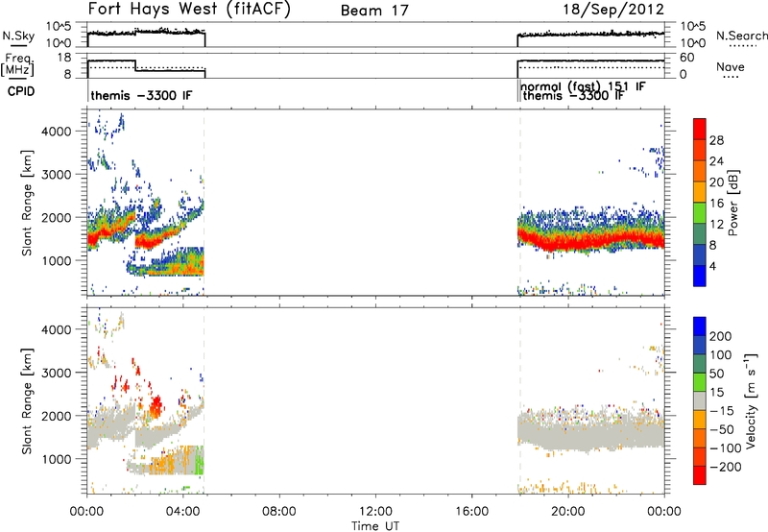Click the date '18/Sep/2012'
Viewport: 768px width, 532px height.
click(x=613, y=9)
